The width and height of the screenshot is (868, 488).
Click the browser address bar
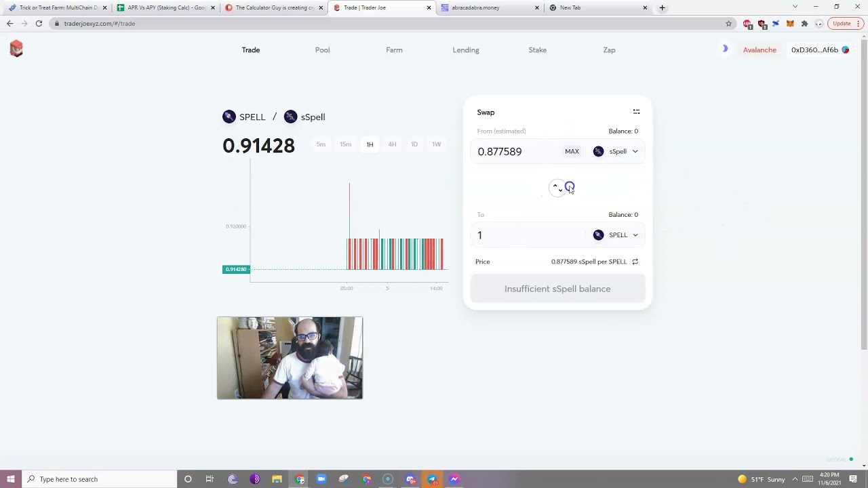pos(390,24)
